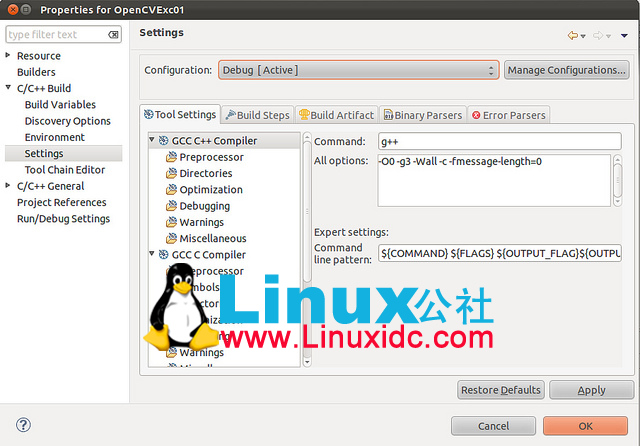Collapse the C/C++ Build tree node

click(x=8, y=87)
